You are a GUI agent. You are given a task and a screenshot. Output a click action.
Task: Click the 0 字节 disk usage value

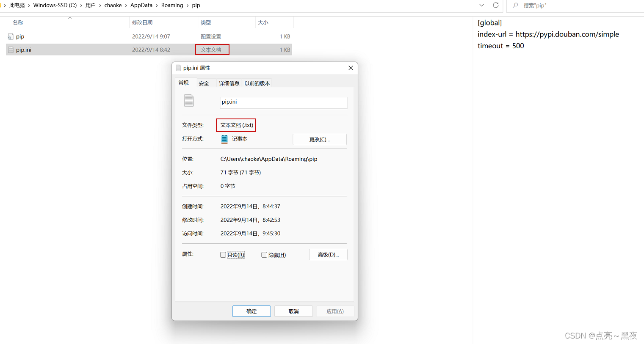point(228,186)
